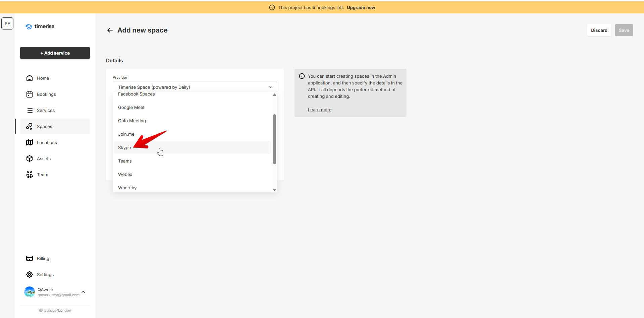Navigate to Services page
The width and height of the screenshot is (644, 318).
point(55,110)
